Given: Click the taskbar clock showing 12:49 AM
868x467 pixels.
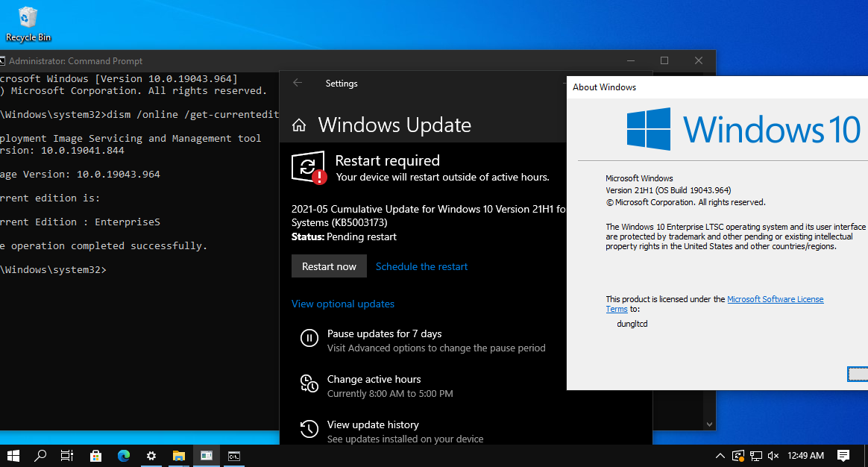Looking at the screenshot, I should 805,455.
